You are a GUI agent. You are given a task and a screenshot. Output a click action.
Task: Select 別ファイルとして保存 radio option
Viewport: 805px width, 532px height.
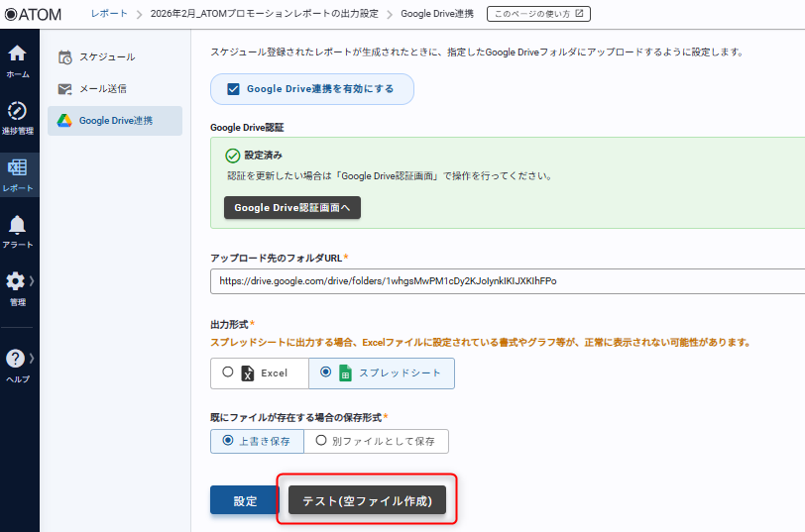[x=320, y=440]
